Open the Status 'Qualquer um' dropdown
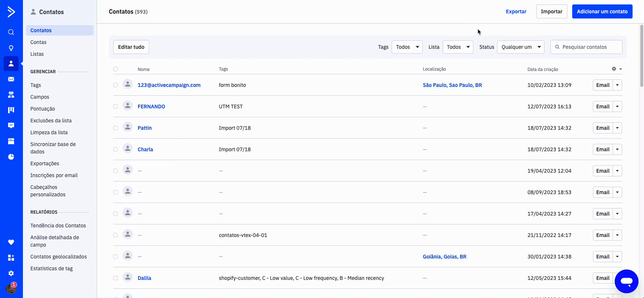The height and width of the screenshot is (298, 644). tap(520, 47)
